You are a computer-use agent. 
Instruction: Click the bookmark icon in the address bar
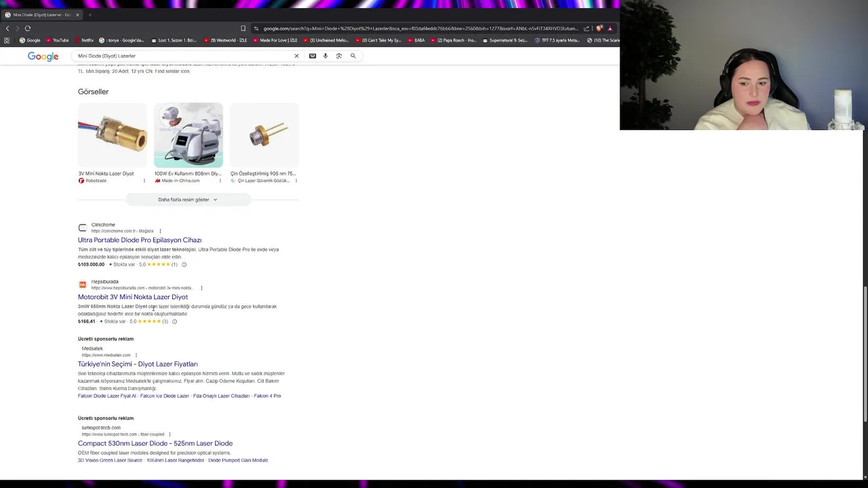243,28
